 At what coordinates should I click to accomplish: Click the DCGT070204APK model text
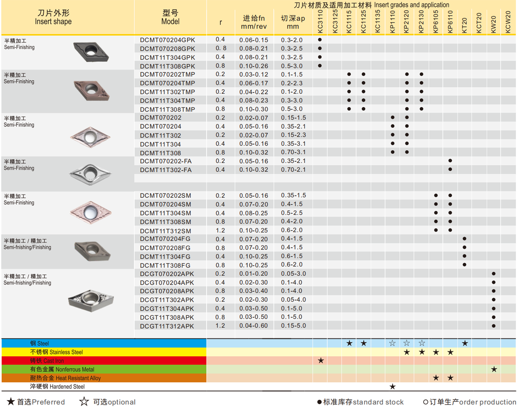click(x=167, y=282)
